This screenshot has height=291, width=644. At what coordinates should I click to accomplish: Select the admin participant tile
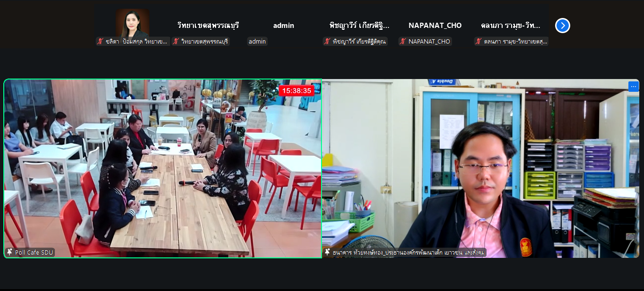coord(284,26)
